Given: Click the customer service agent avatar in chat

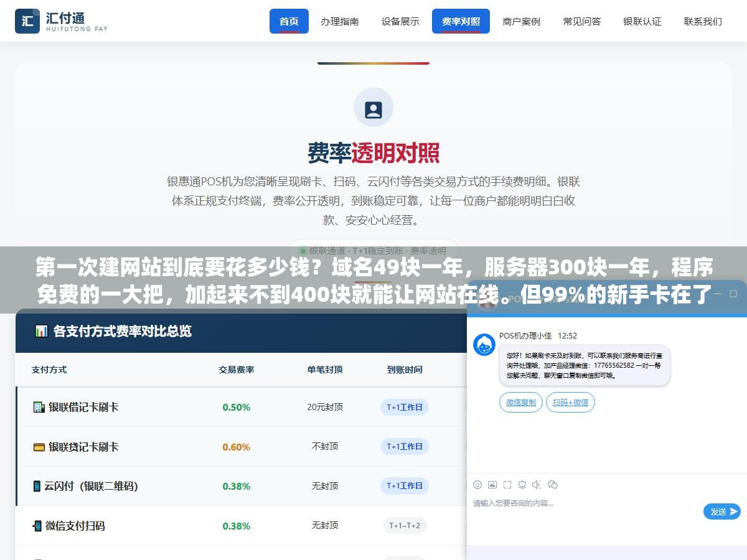Looking at the screenshot, I should point(484,344).
